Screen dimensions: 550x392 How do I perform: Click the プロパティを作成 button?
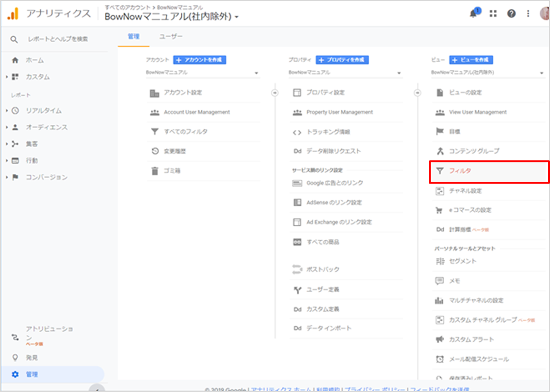pos(342,60)
